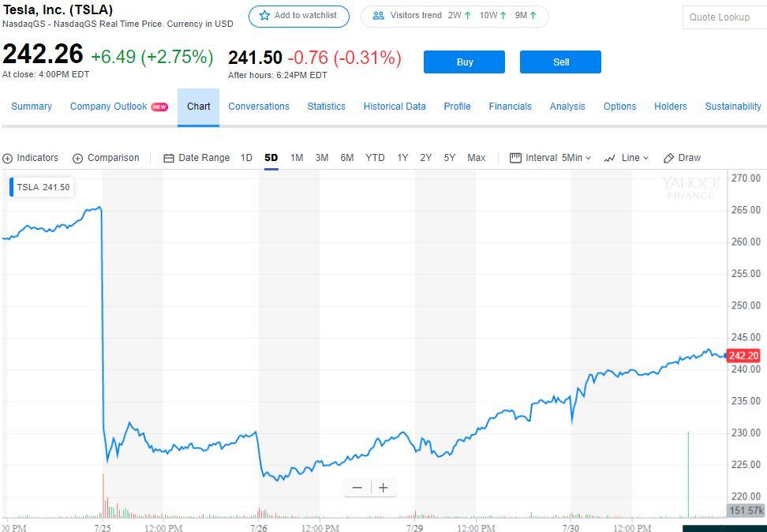Click the Draw tool button
The image size is (767, 532).
coord(683,158)
